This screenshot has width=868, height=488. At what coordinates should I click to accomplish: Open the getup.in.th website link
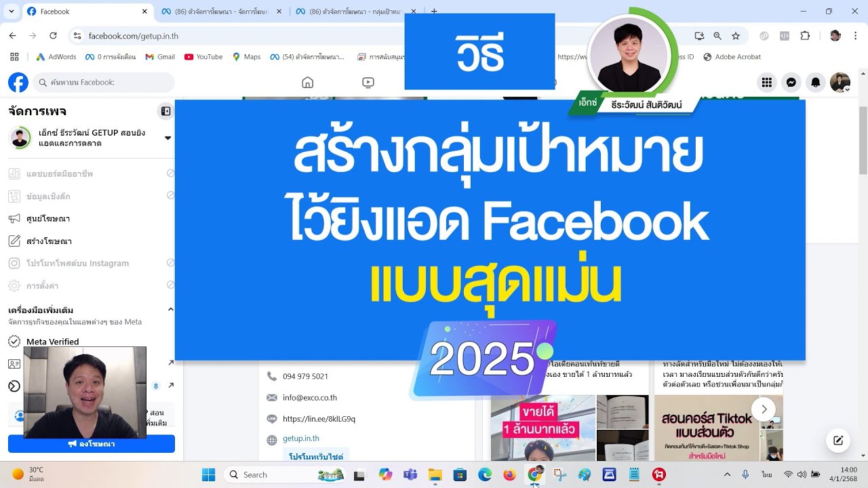pos(301,439)
